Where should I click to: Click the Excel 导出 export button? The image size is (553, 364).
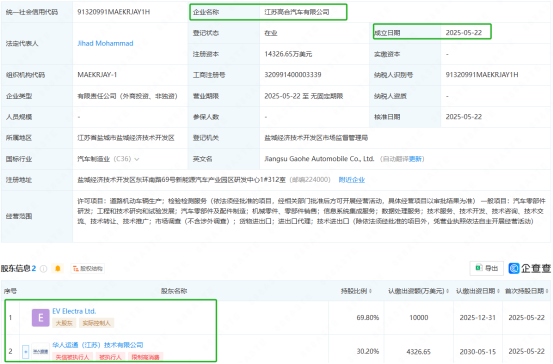click(x=487, y=268)
